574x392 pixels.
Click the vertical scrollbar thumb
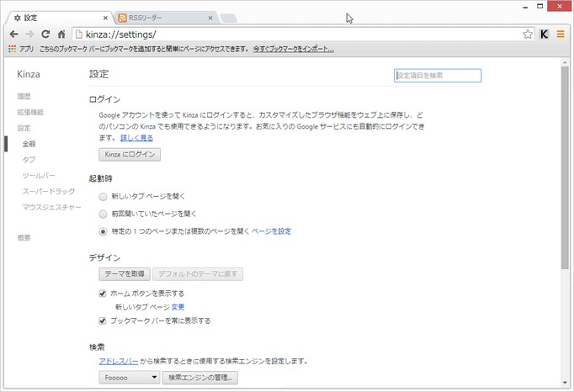coord(565,167)
